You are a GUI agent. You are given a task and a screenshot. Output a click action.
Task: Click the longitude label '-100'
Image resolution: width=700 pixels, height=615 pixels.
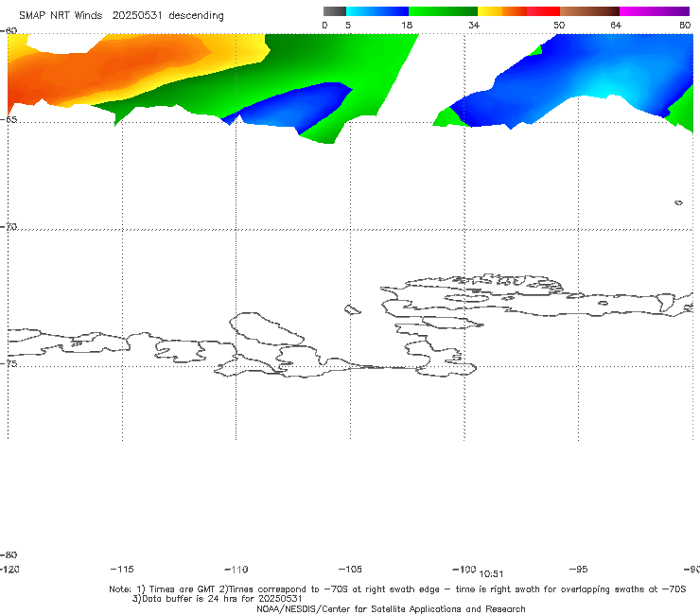[x=464, y=569]
